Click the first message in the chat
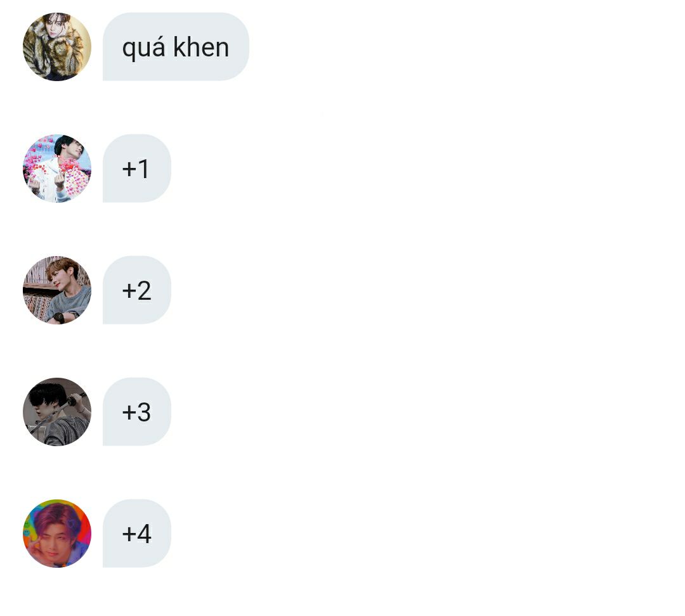This screenshot has height=616, width=685. tap(176, 47)
